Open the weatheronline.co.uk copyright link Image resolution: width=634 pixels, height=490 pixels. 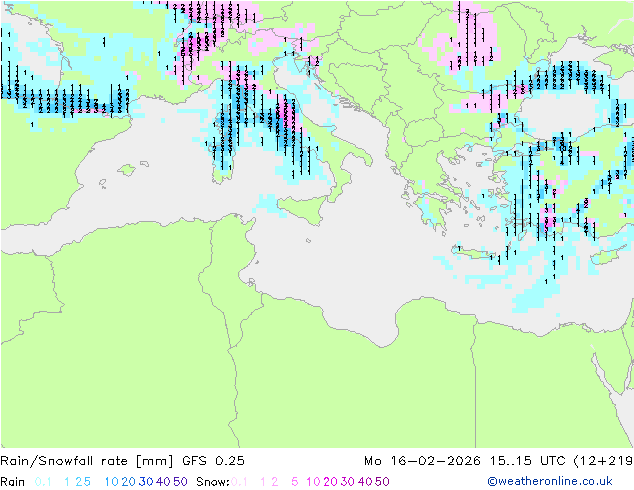(x=550, y=481)
